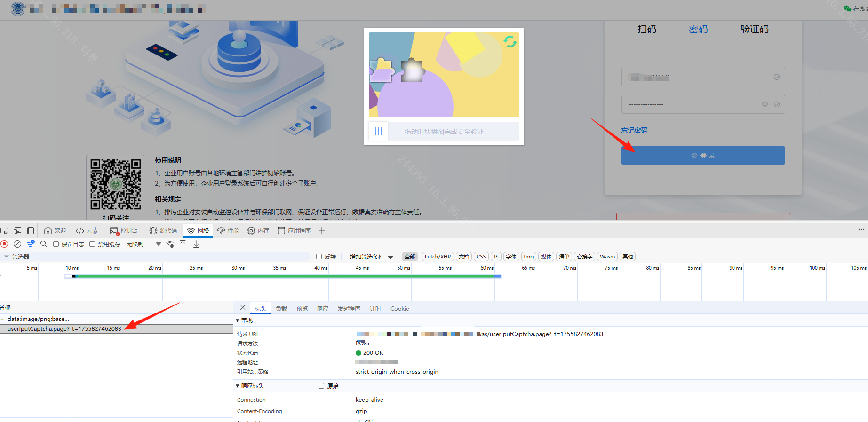The image size is (868, 422).
Task: Switch to the 负载 payload tab
Action: (x=281, y=309)
